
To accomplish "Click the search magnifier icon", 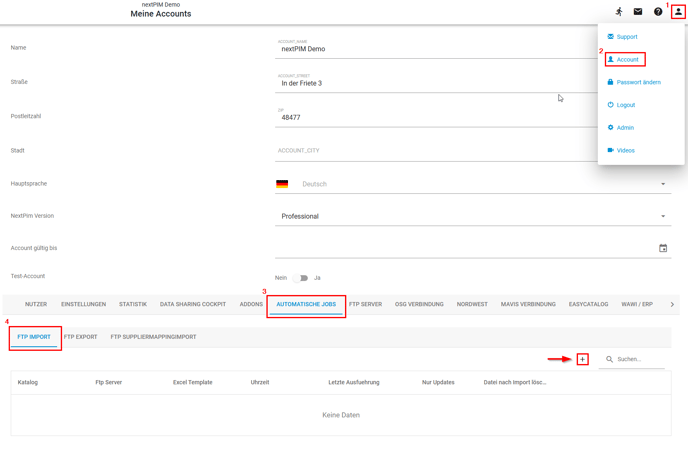I will (609, 359).
